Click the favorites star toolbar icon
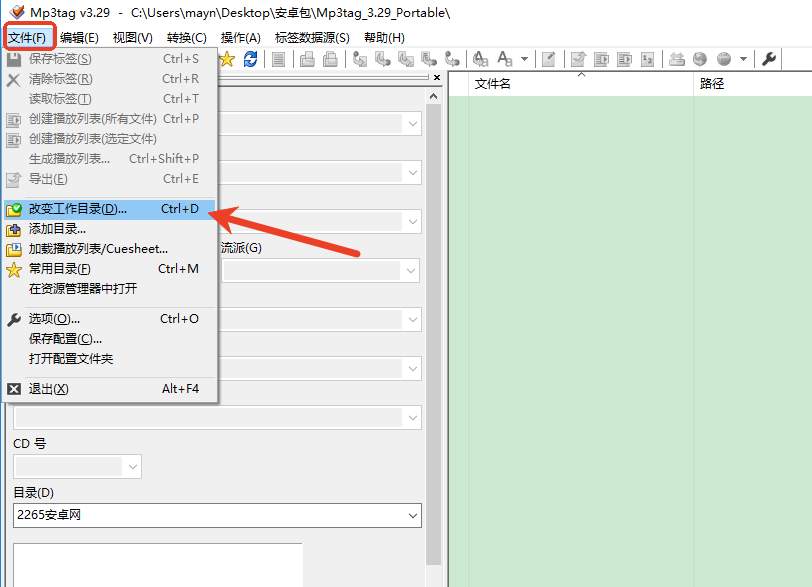This screenshot has height=587, width=812. tap(227, 60)
